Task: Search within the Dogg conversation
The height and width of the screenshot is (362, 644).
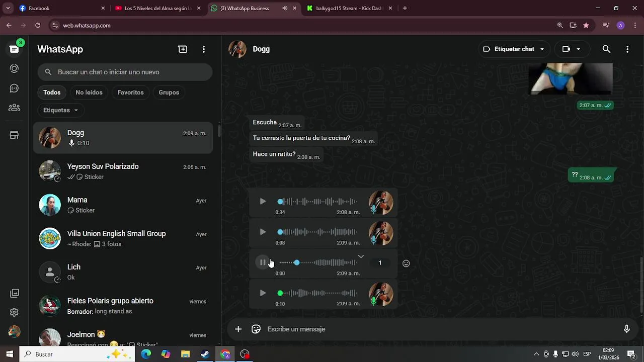Action: 606,49
